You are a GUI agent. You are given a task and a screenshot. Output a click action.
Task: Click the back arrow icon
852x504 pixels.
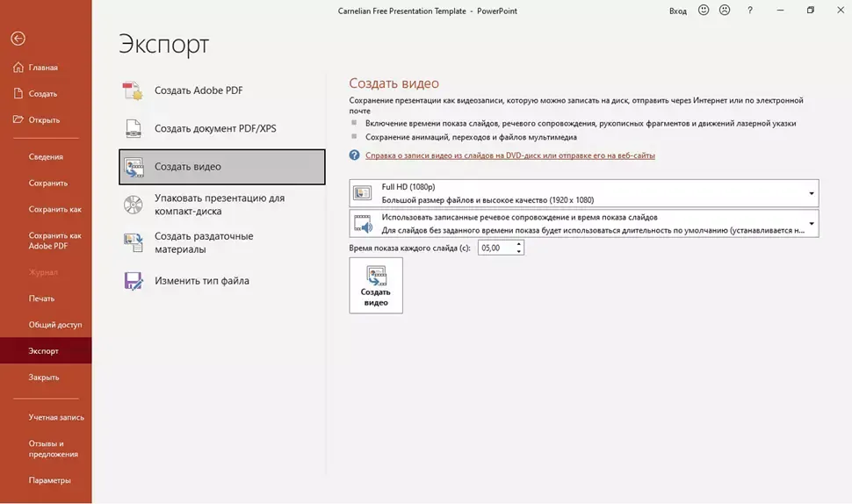point(18,39)
